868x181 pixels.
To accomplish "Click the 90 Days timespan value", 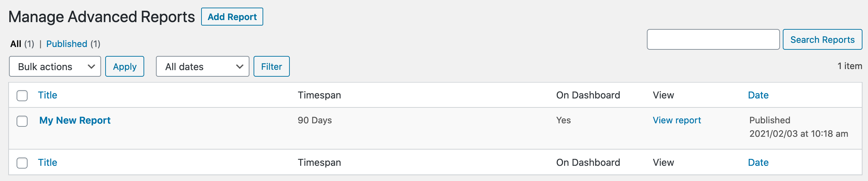I will pyautogui.click(x=315, y=121).
